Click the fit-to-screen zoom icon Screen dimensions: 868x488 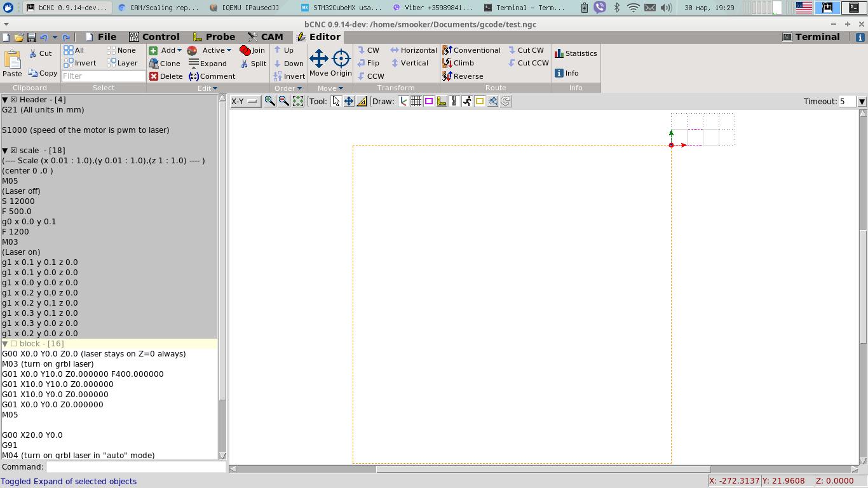[x=298, y=101]
